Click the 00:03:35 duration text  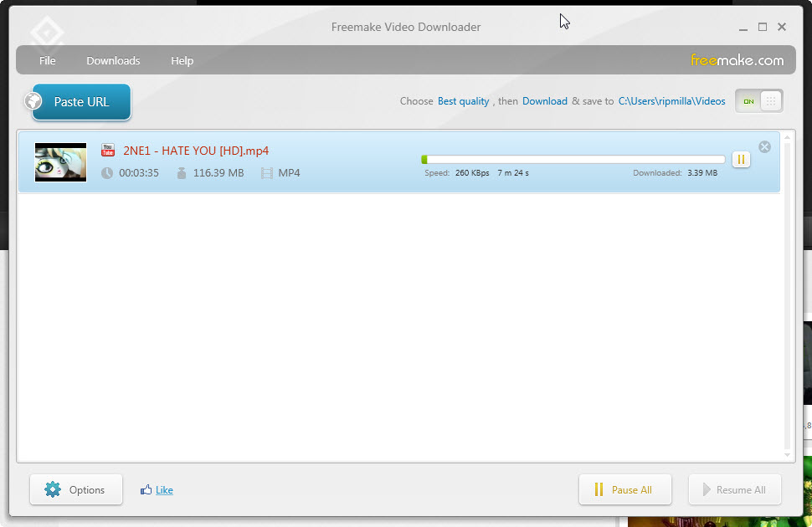point(139,173)
